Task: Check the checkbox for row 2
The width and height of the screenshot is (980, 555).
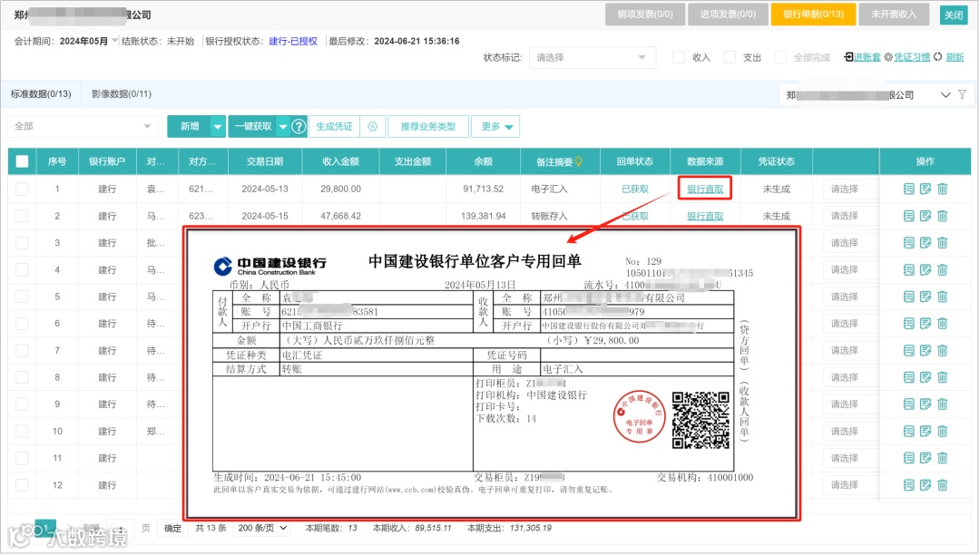Action: (22, 216)
